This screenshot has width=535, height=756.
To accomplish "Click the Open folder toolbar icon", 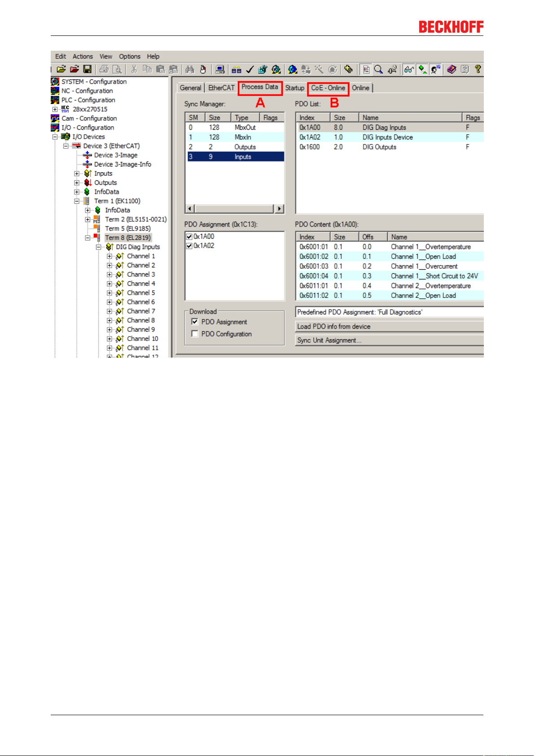I will [61, 69].
